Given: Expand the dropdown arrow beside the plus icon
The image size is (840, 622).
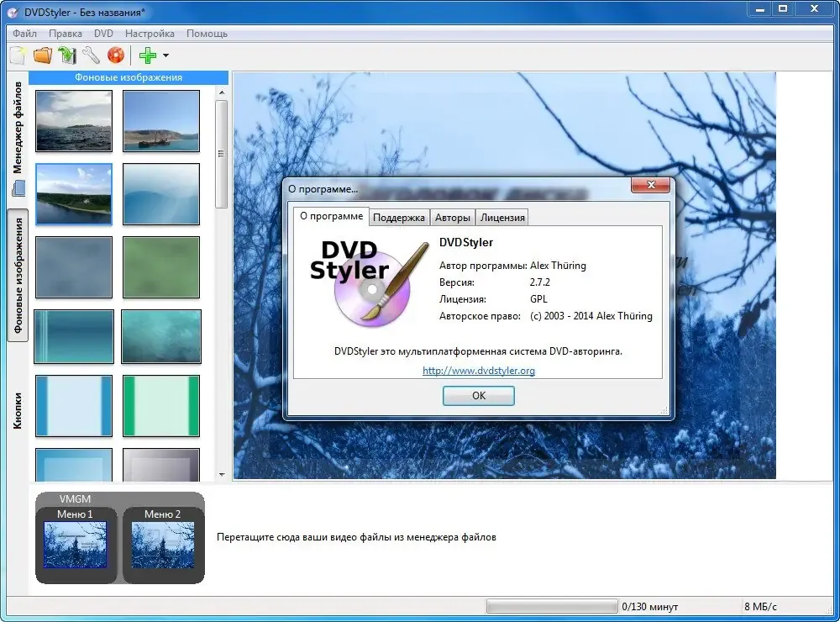Looking at the screenshot, I should 165,55.
